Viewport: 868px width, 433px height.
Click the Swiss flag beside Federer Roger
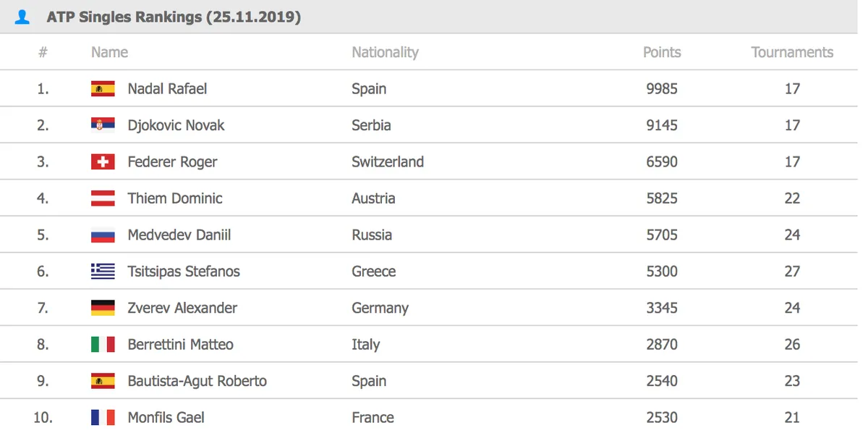pos(103,162)
